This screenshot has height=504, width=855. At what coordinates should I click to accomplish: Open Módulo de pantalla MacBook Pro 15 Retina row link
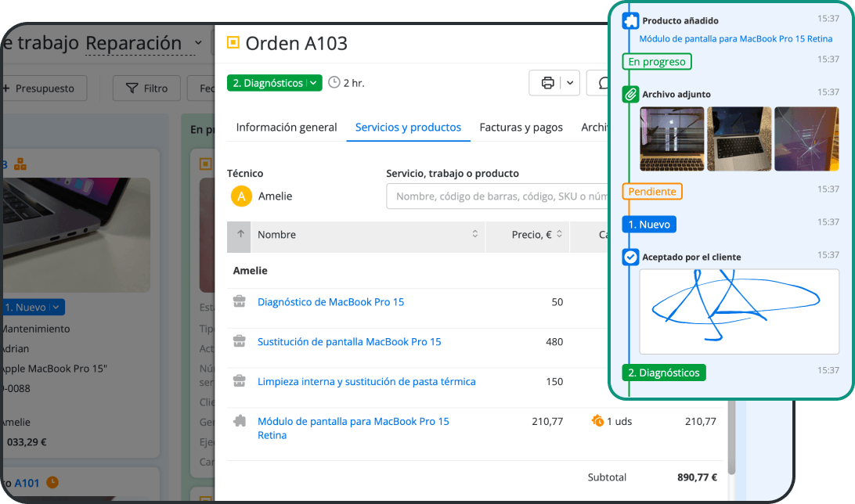pyautogui.click(x=353, y=428)
